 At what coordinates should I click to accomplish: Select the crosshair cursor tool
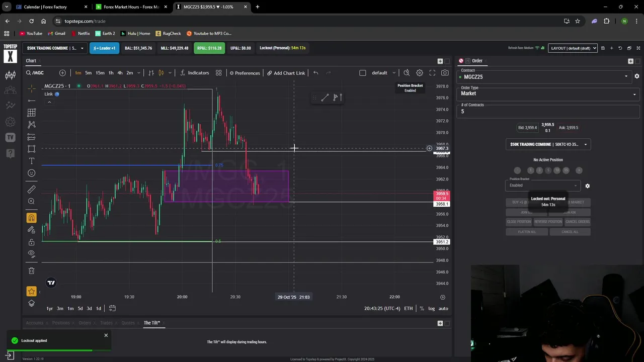pos(31,88)
